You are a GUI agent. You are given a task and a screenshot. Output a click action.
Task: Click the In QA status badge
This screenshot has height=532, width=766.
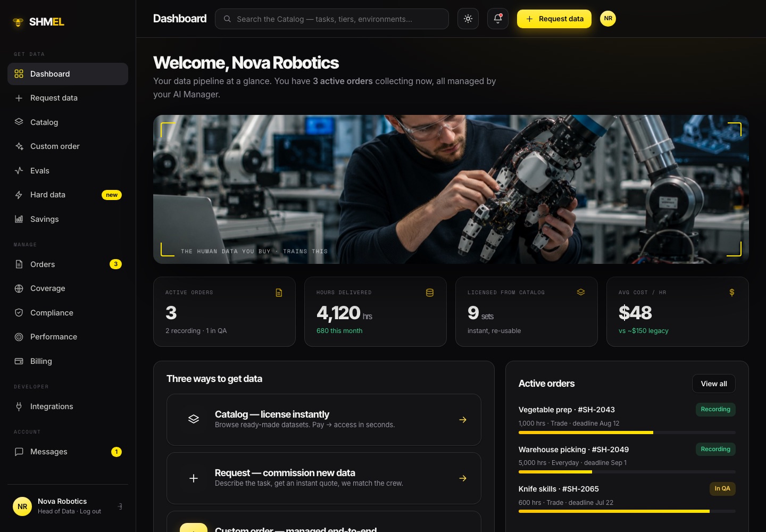(x=722, y=488)
